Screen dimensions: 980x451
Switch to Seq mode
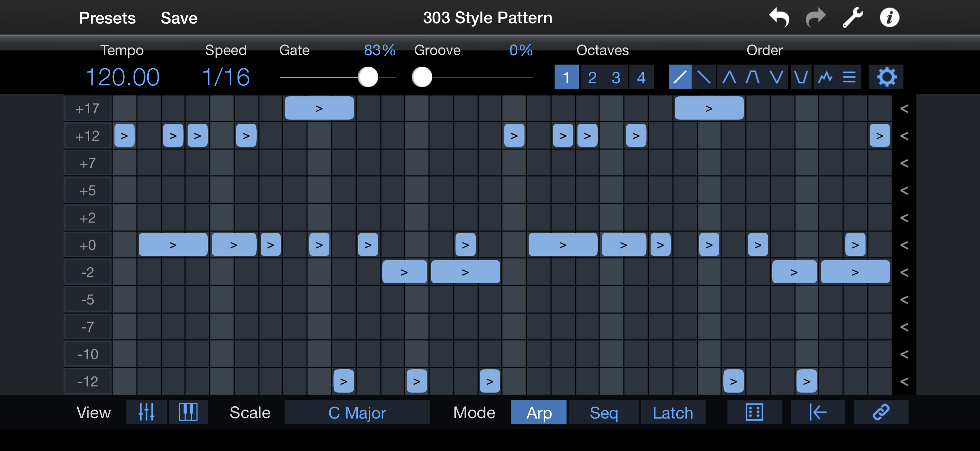(604, 412)
